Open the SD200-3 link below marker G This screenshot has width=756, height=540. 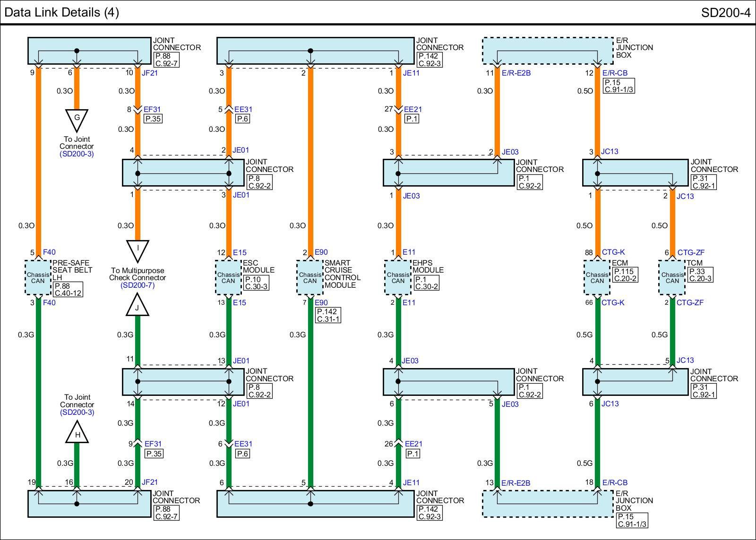77,154
